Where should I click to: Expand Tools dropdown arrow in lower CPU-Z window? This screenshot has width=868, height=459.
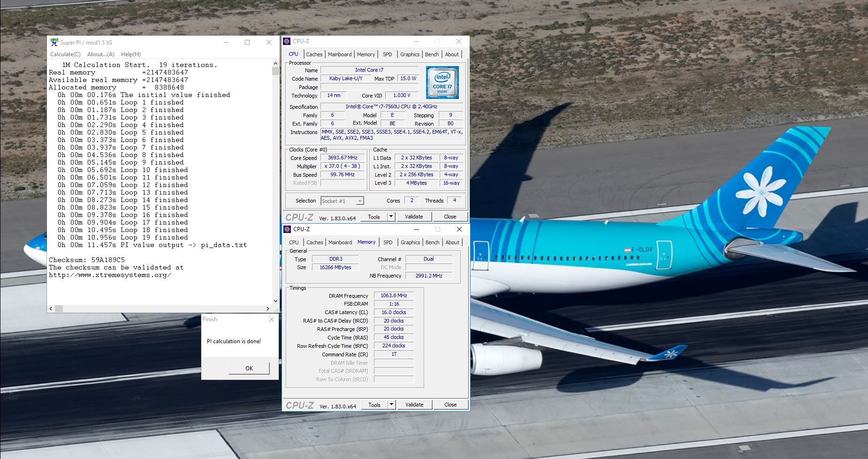click(391, 405)
